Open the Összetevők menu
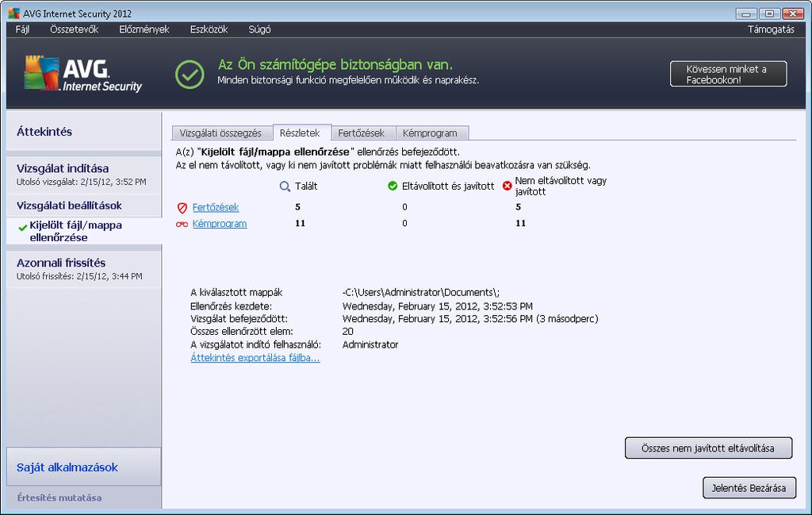812x515 pixels. click(74, 29)
